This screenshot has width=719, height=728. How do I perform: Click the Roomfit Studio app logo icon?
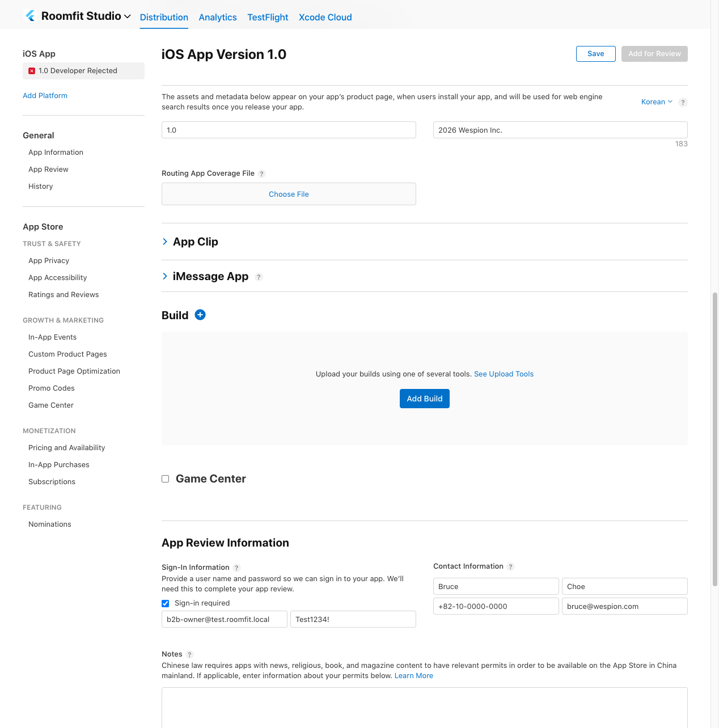click(31, 16)
